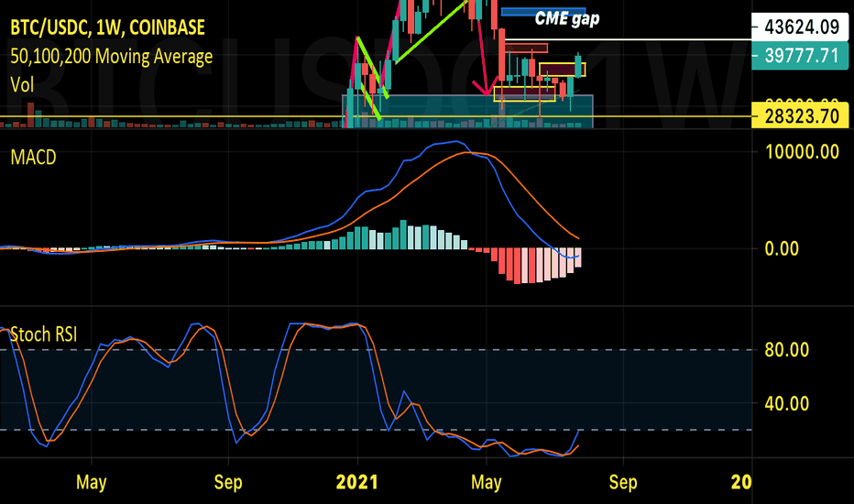This screenshot has height=504, width=854.
Task: Click the 39777.71 current price tag
Action: 800,56
